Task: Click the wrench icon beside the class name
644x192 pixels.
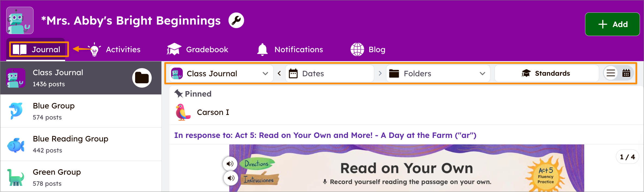Action: [236, 20]
